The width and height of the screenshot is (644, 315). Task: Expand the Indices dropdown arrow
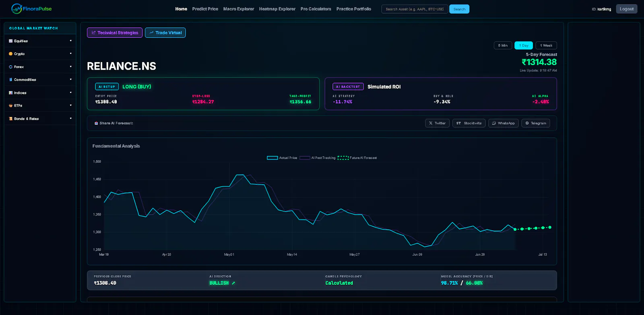[x=70, y=92]
